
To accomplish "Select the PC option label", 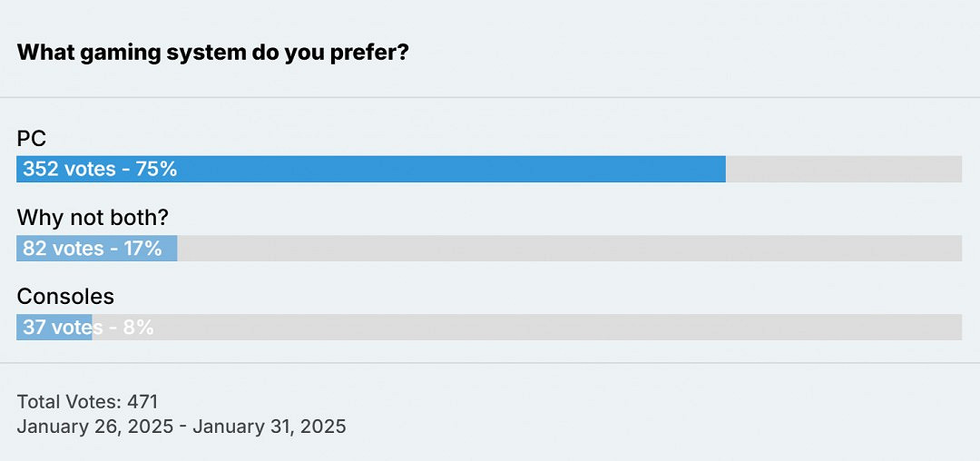I will point(32,139).
